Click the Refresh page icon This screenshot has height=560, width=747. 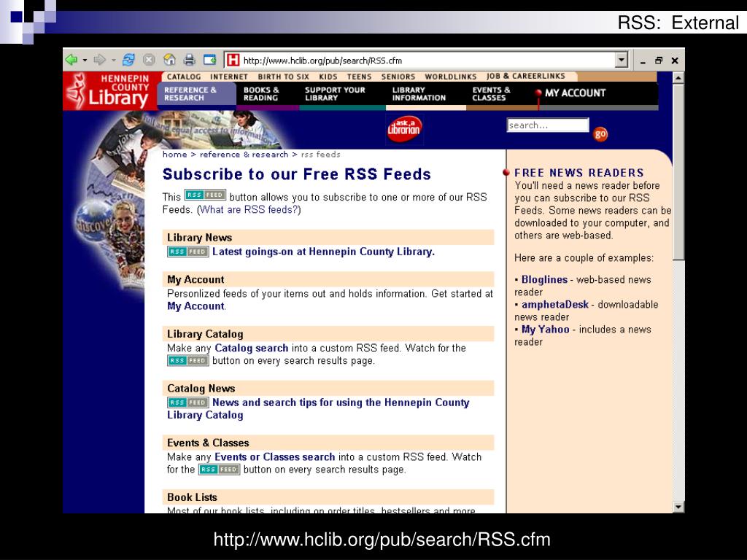[128, 60]
